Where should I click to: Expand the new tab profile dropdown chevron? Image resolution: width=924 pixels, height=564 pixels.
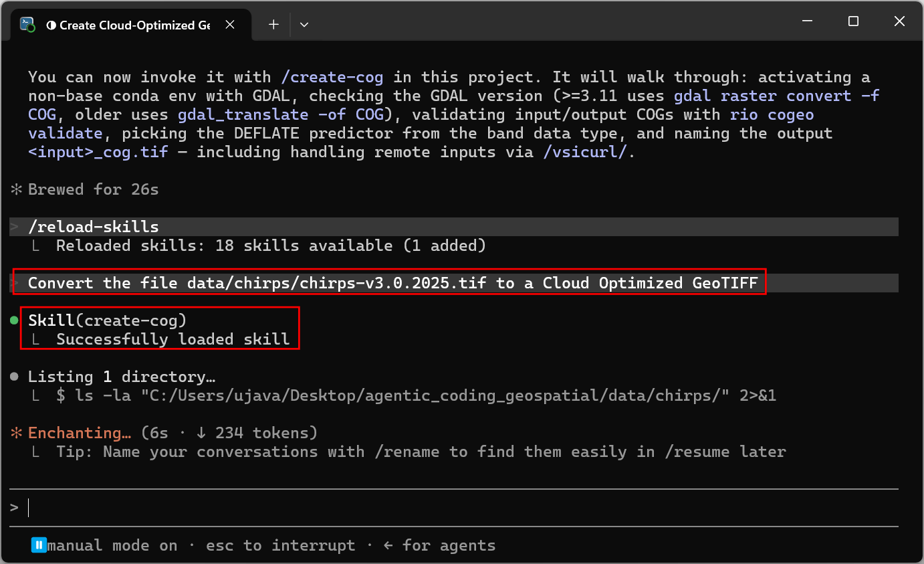pos(304,25)
